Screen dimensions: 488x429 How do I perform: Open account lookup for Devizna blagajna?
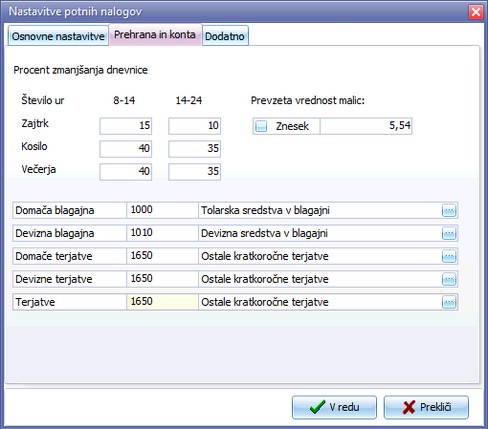pos(449,233)
